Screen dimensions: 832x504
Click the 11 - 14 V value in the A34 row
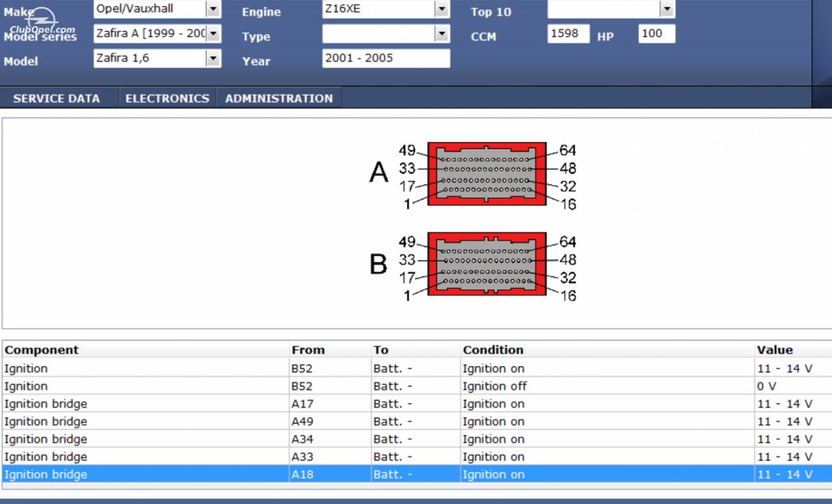(793, 439)
